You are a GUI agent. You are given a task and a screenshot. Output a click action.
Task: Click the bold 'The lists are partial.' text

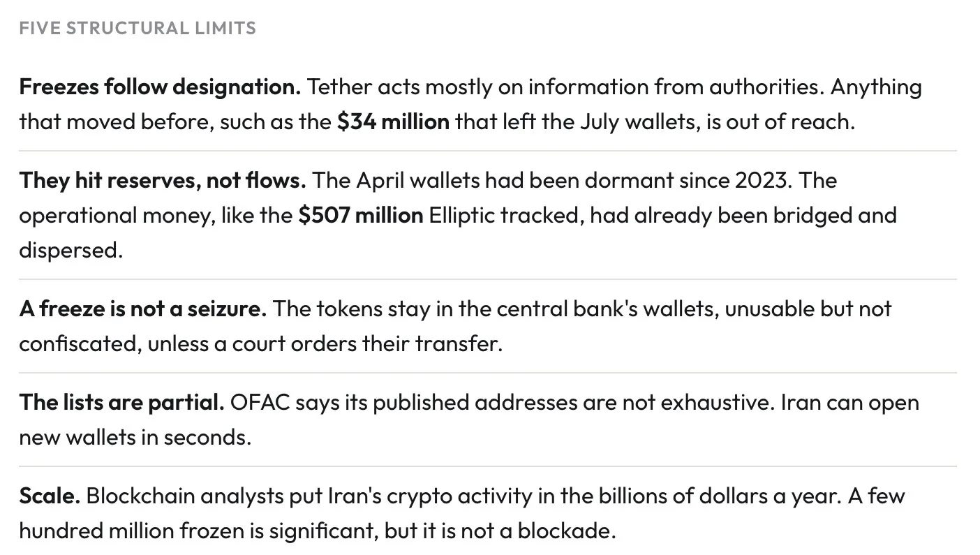click(x=121, y=403)
